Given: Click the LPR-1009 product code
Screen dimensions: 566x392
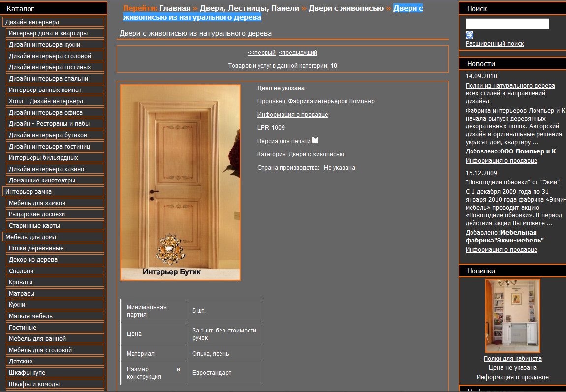Looking at the screenshot, I should click(x=271, y=128).
